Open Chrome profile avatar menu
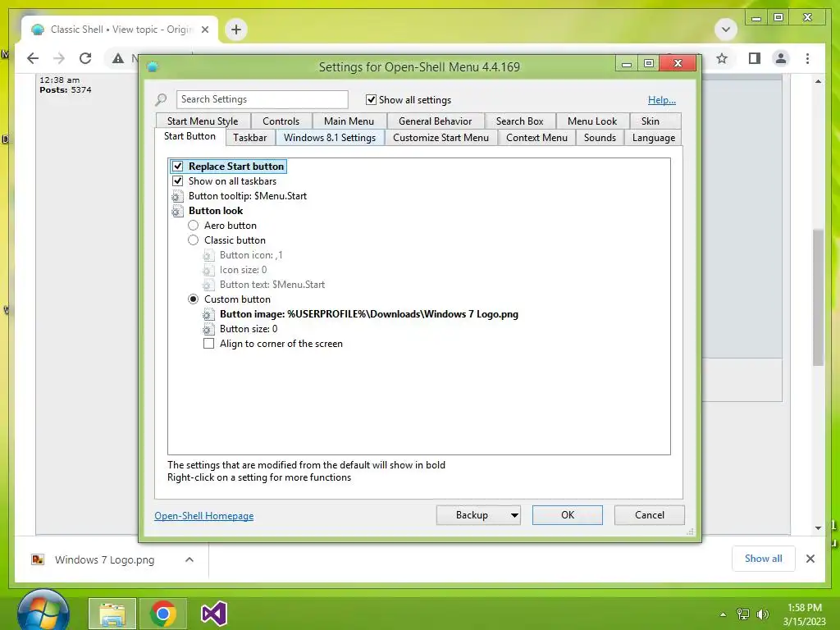This screenshot has width=840, height=630. tap(781, 58)
